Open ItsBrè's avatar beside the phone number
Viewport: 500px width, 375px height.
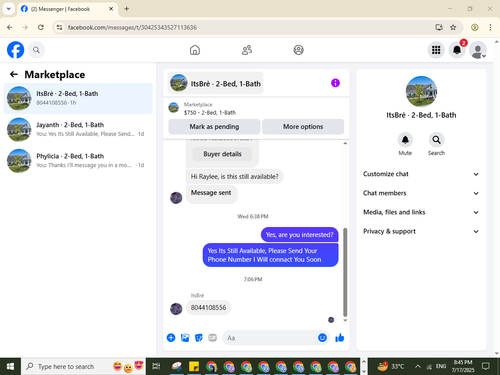(176, 309)
